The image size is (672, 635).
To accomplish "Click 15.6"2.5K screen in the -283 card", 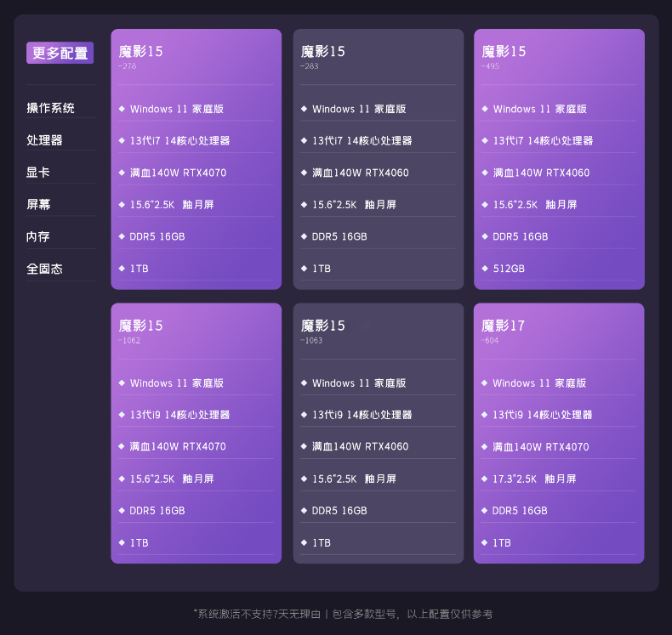I will pos(355,204).
